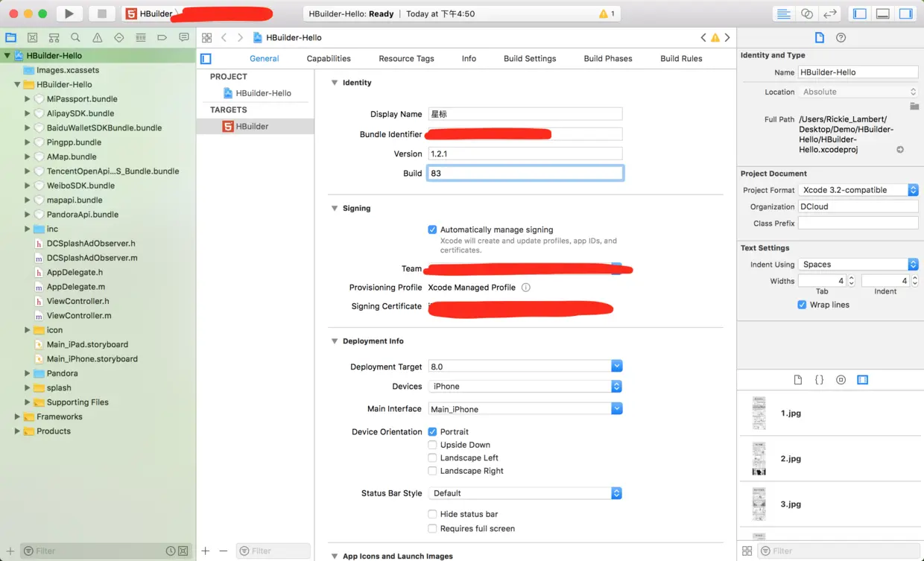Screen dimensions: 924x561
Task: Show the File inspector
Action: 819,37
